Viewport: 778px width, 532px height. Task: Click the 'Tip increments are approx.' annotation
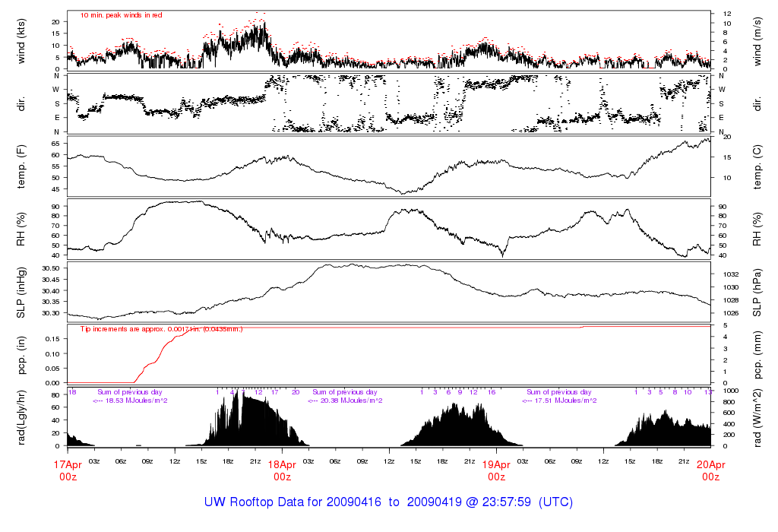[x=122, y=329]
